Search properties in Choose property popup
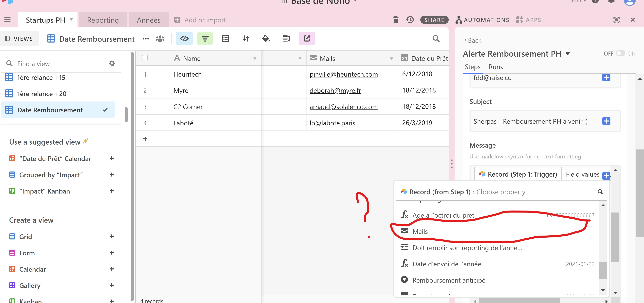644x303 pixels. 600,192
